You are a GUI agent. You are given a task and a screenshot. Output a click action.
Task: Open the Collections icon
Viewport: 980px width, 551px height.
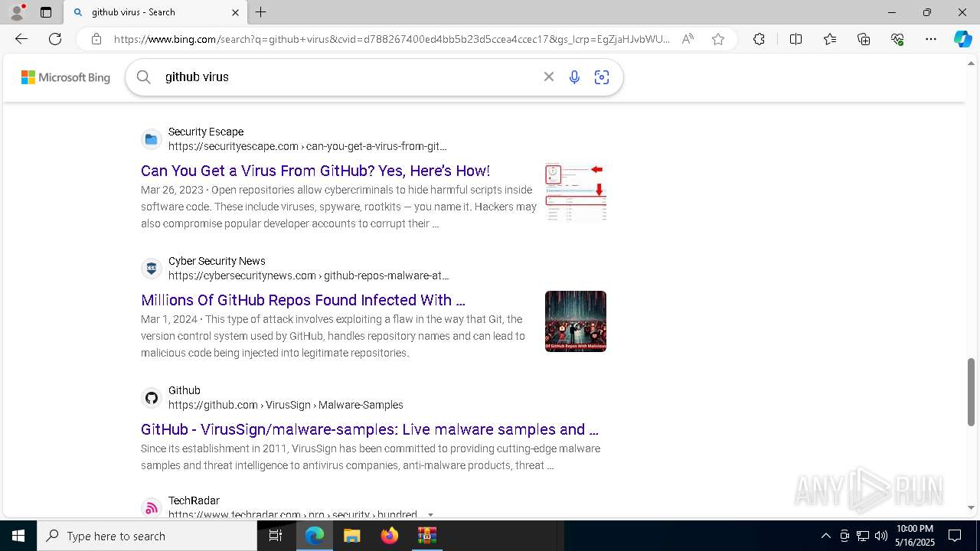tap(864, 39)
